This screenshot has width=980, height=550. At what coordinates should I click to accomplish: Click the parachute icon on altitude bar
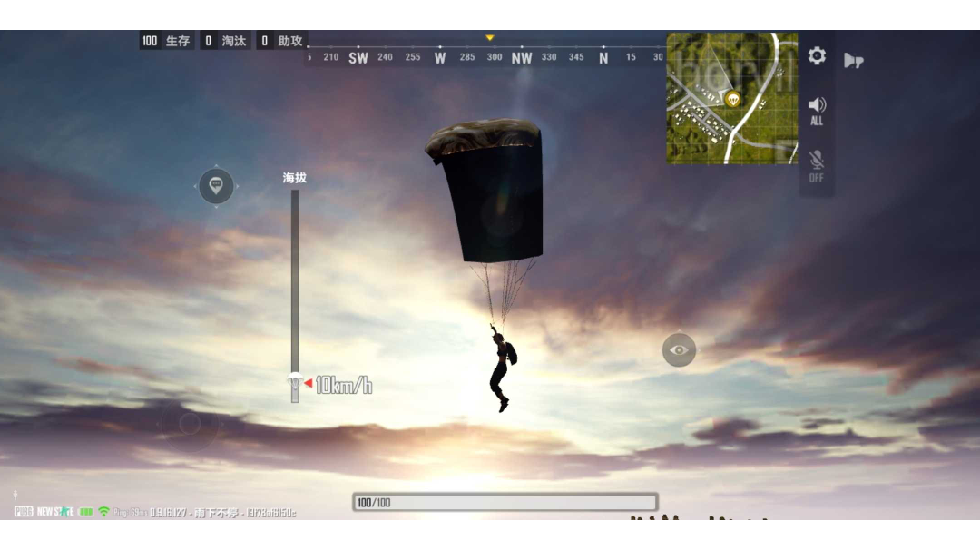click(295, 381)
